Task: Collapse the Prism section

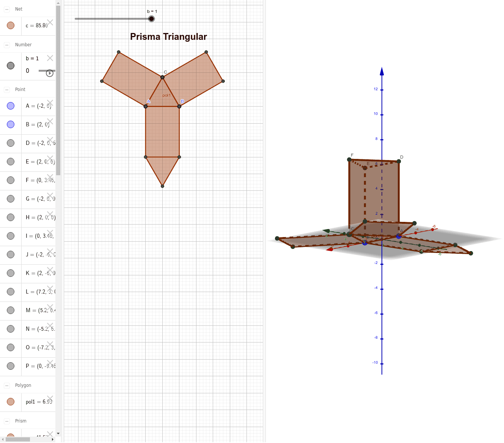Action: click(x=6, y=421)
